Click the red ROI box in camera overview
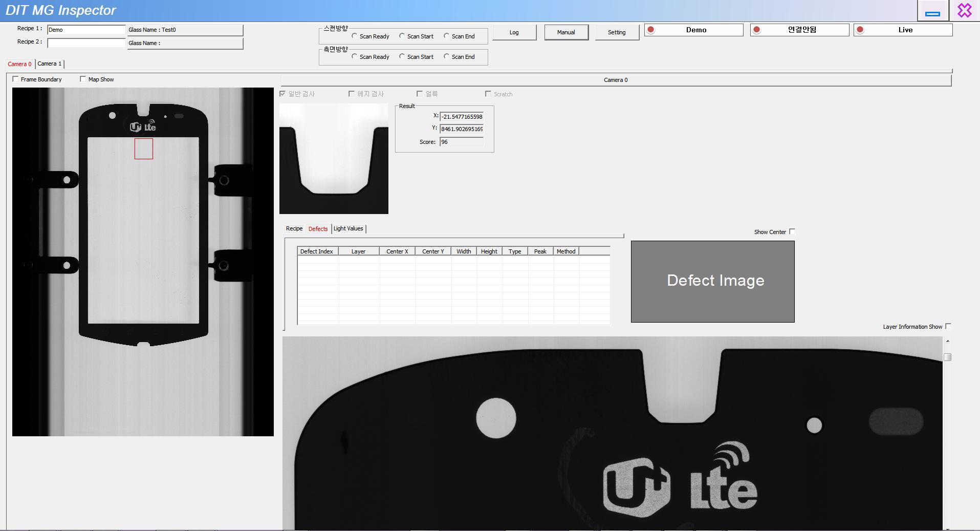The width and height of the screenshot is (980, 531). click(144, 148)
